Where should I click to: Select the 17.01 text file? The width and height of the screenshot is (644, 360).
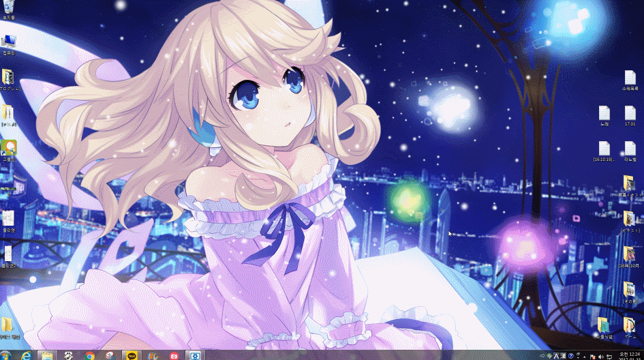click(x=630, y=113)
